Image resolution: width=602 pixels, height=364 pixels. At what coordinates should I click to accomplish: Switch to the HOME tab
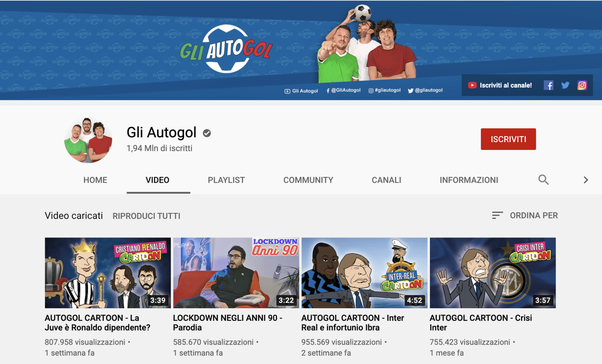coord(95,180)
